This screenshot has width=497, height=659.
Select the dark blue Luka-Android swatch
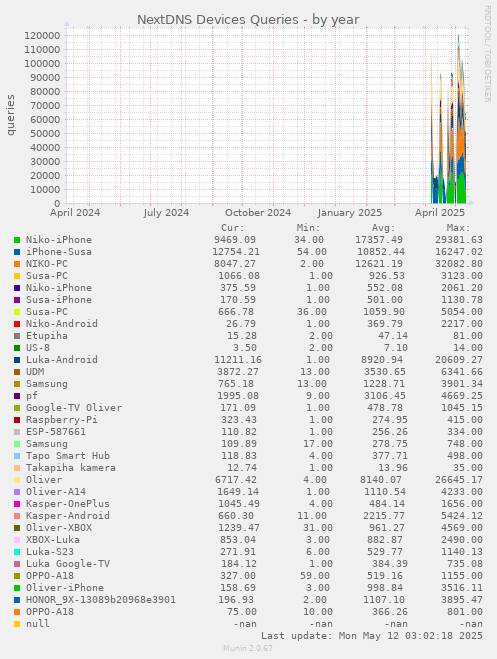pos(17,360)
